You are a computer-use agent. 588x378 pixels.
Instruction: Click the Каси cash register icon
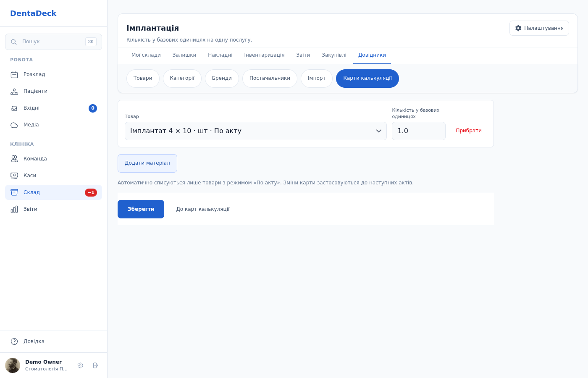click(14, 176)
